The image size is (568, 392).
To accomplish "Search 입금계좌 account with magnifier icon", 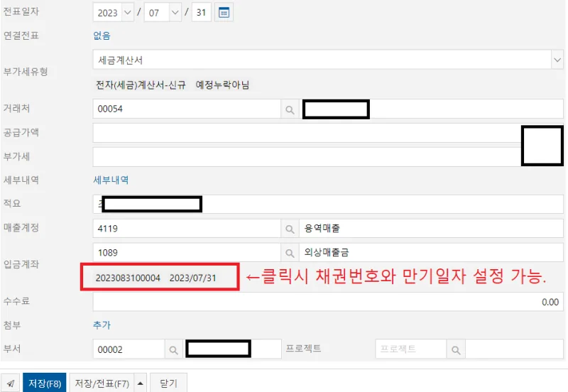I will point(290,253).
